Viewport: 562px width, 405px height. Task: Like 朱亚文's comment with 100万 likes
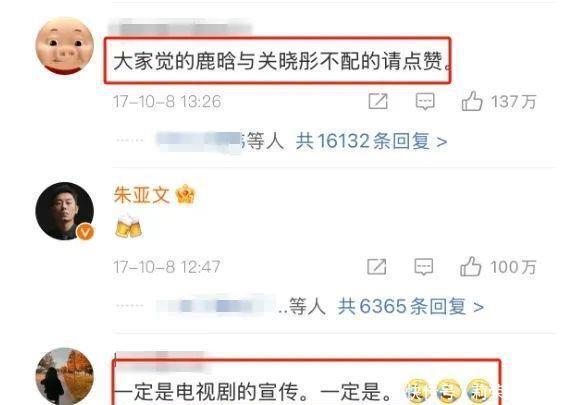pos(470,267)
